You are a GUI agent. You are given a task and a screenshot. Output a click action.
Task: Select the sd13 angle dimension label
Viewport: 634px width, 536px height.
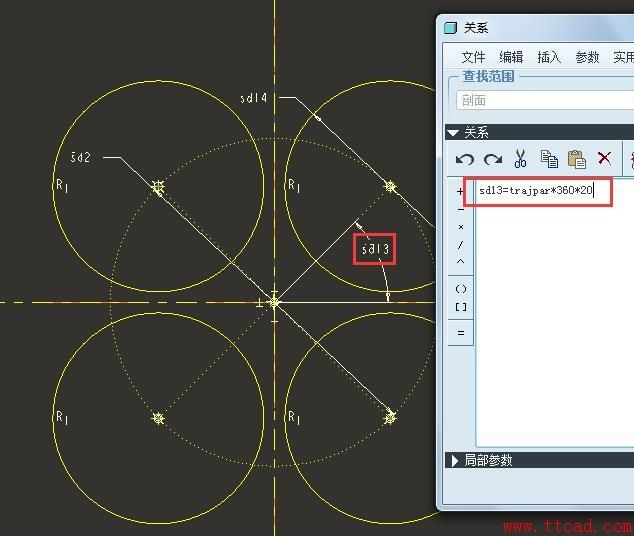(375, 248)
